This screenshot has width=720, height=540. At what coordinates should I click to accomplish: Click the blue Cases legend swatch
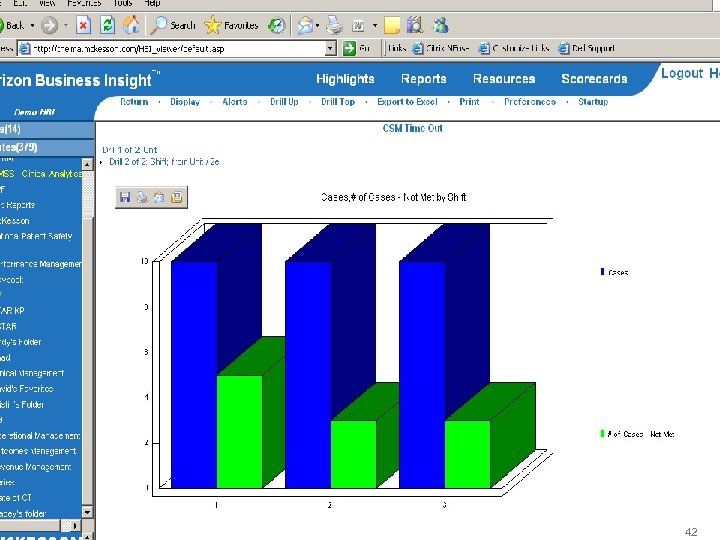click(x=602, y=272)
